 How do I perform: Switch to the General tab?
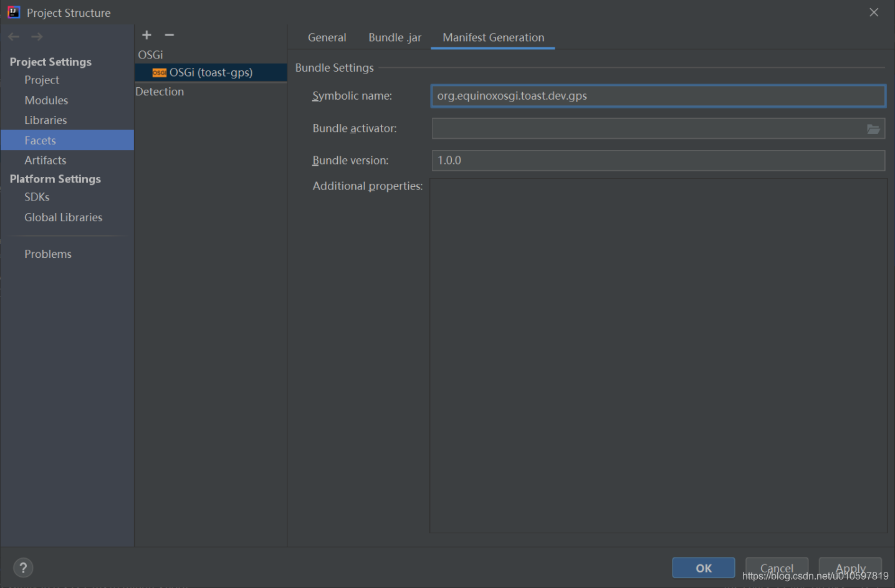pyautogui.click(x=327, y=37)
